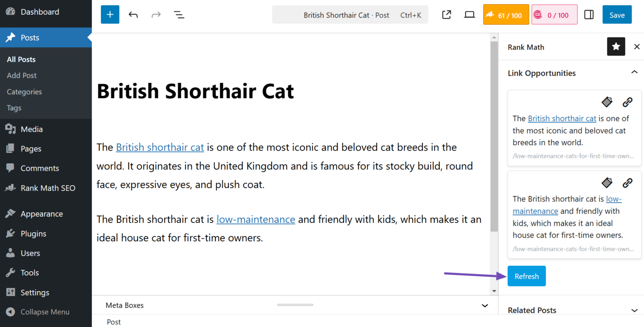Image resolution: width=644 pixels, height=327 pixels.
Task: Click the Undo arrow icon
Action: 133,14
